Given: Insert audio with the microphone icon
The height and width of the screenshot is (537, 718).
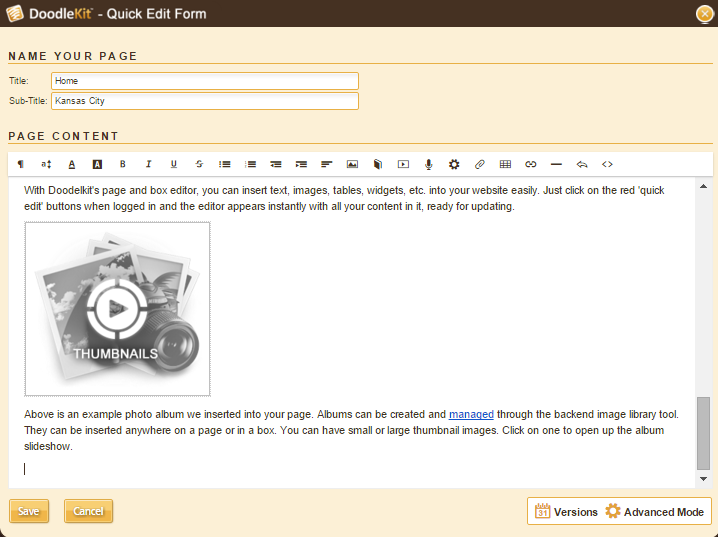Looking at the screenshot, I should 429,164.
